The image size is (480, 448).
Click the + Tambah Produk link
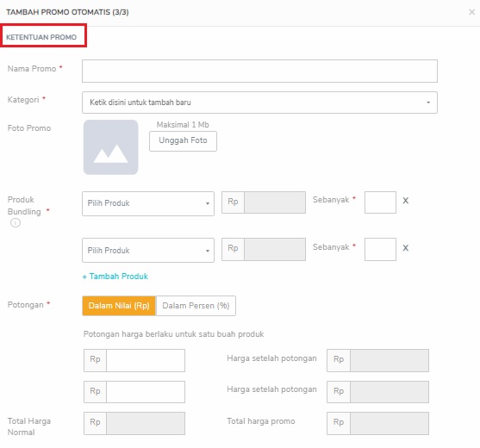click(x=115, y=277)
